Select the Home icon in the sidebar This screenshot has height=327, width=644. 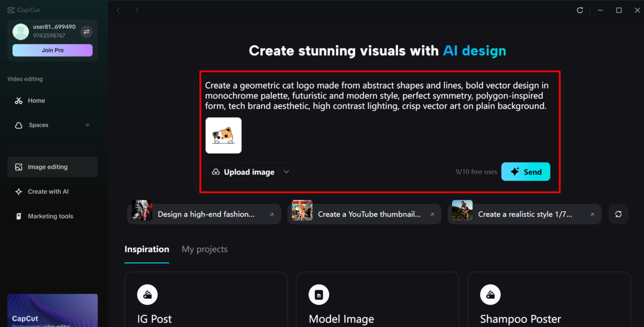[x=18, y=100]
